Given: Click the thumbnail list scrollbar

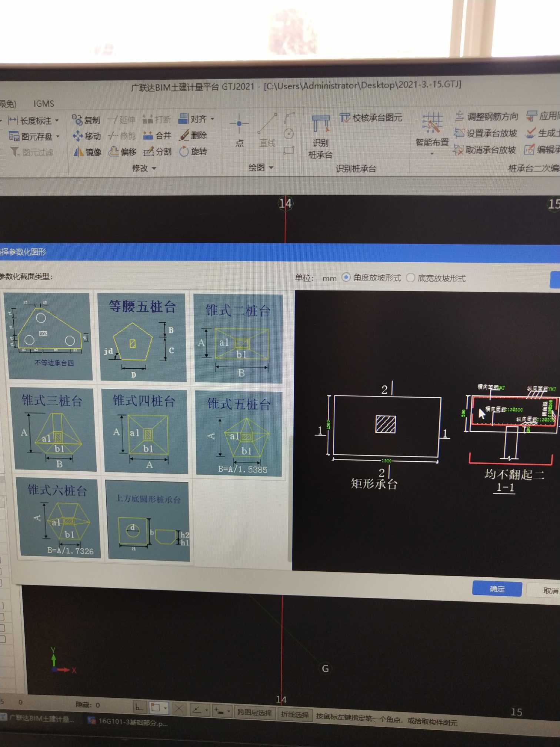Looking at the screenshot, I should 290,498.
